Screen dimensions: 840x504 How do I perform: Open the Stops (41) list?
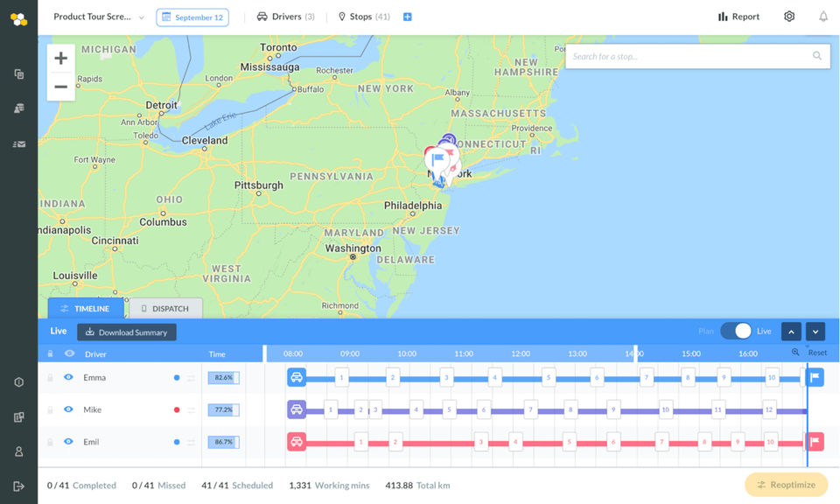click(x=364, y=17)
